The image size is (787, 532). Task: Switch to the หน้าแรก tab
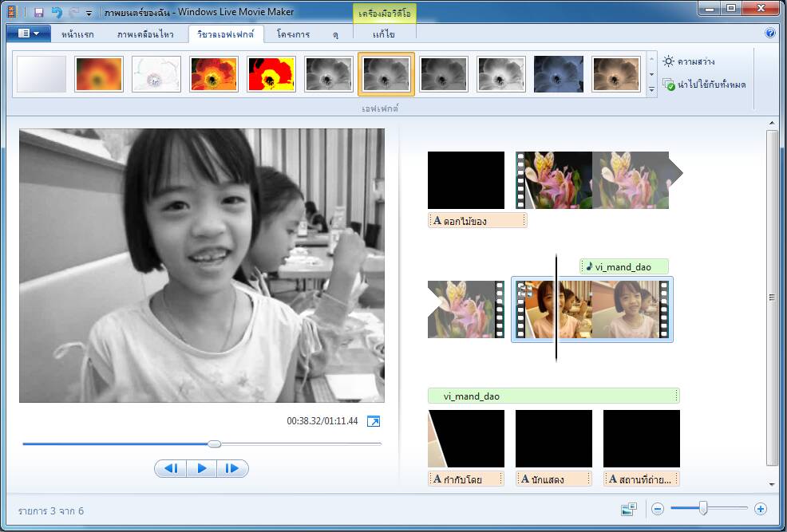pyautogui.click(x=78, y=34)
